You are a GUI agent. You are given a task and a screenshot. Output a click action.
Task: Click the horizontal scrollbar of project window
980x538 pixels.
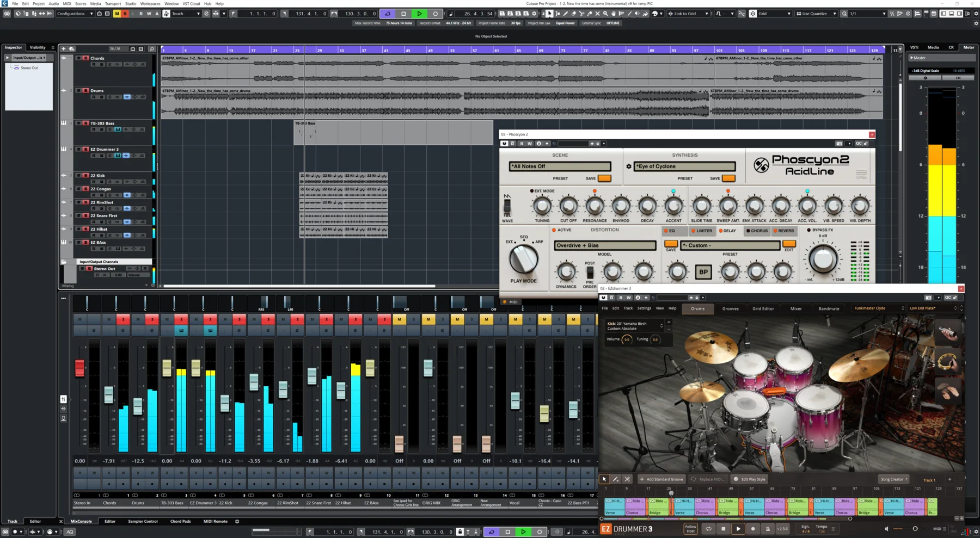click(299, 286)
